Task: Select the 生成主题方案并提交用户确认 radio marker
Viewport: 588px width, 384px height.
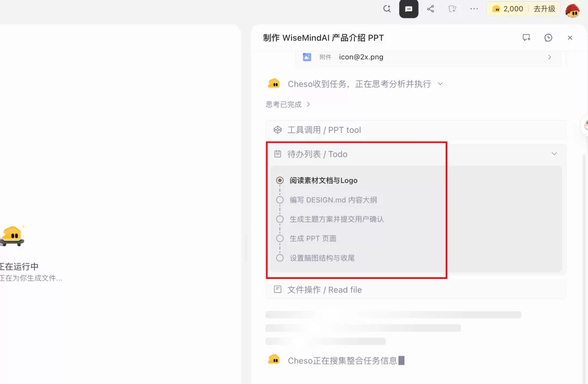Action: (280, 219)
